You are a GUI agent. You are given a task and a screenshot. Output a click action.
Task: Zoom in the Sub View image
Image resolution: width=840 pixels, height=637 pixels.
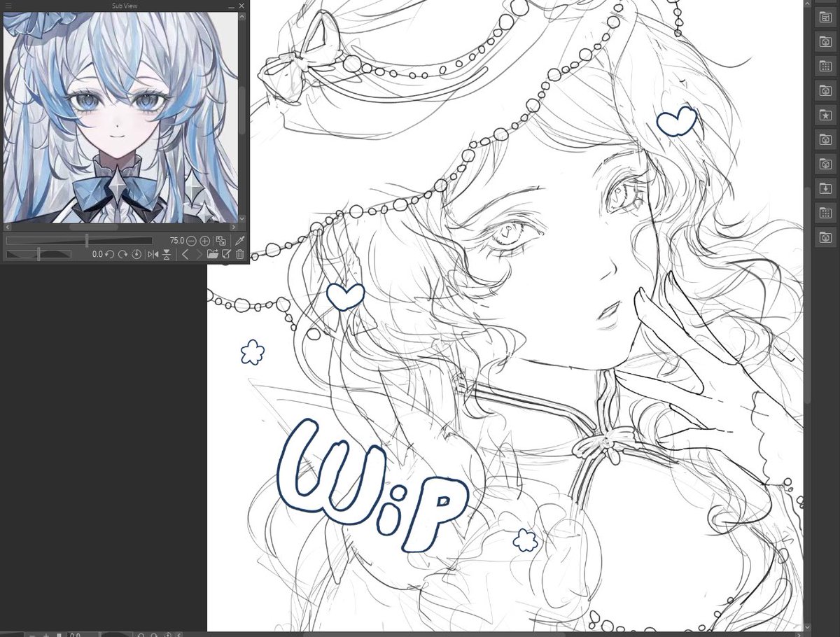[x=204, y=240]
